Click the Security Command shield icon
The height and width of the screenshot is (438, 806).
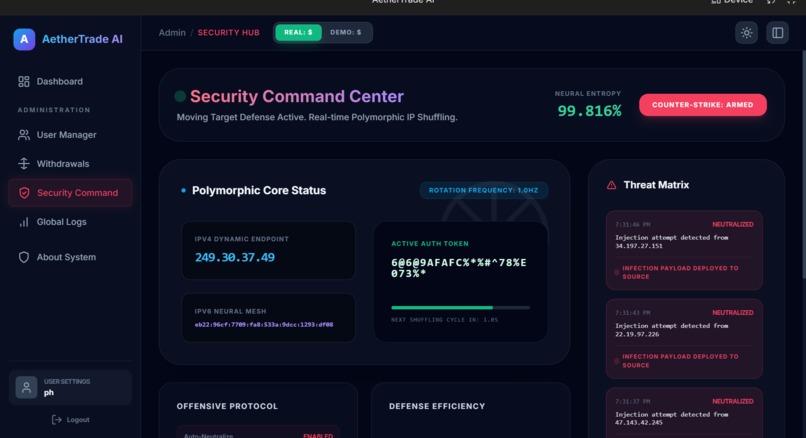tap(24, 193)
